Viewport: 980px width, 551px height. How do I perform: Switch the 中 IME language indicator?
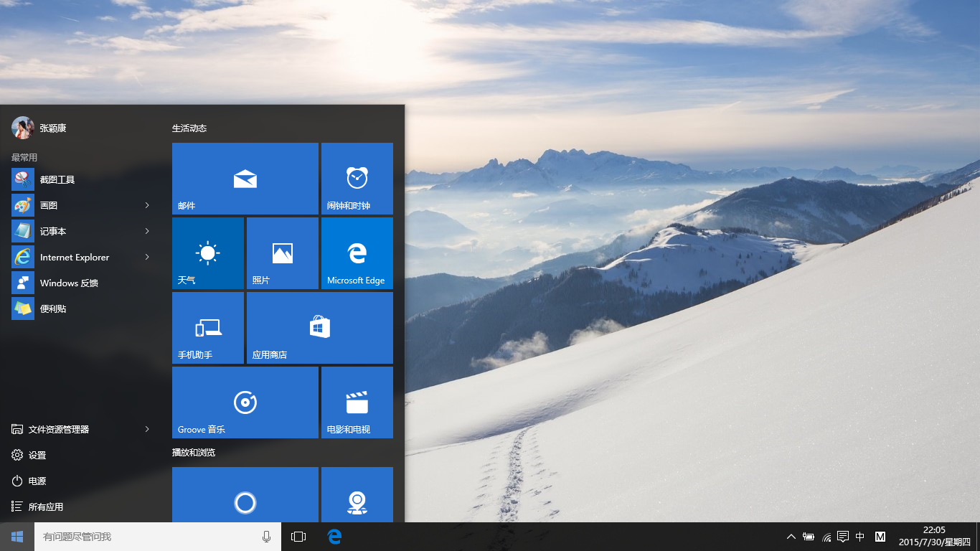tap(860, 537)
